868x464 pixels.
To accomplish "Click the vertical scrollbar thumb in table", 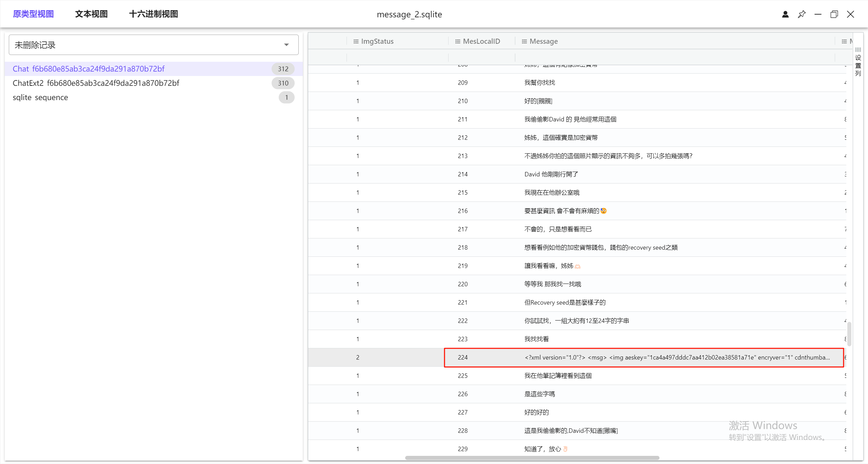I will point(849,334).
